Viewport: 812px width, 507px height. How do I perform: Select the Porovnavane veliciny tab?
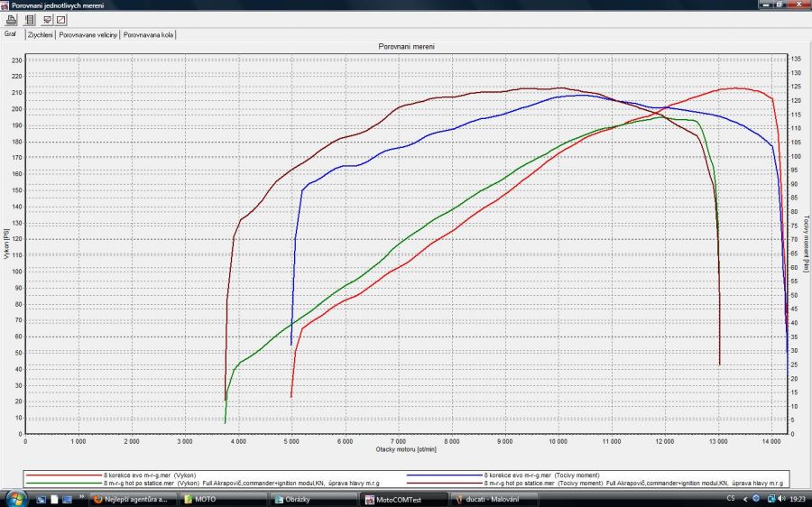[88, 35]
